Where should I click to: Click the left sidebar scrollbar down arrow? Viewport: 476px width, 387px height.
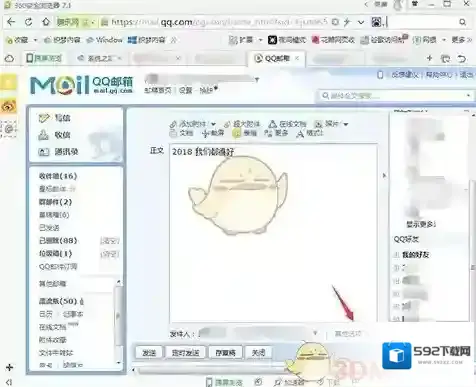(x=118, y=362)
